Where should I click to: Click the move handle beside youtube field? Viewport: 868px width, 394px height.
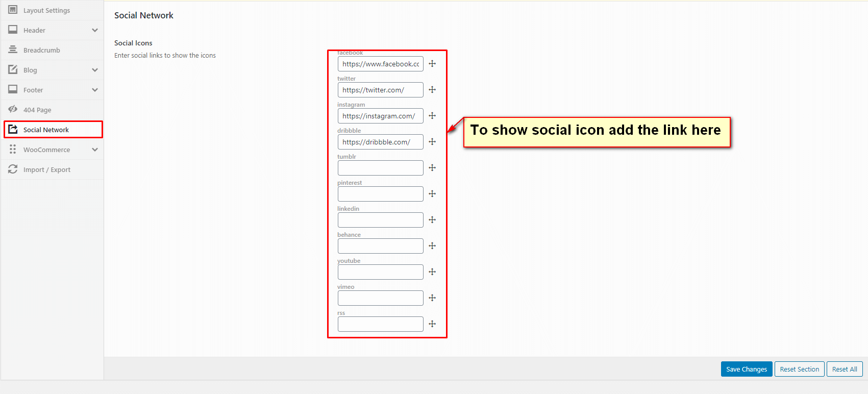pos(432,272)
